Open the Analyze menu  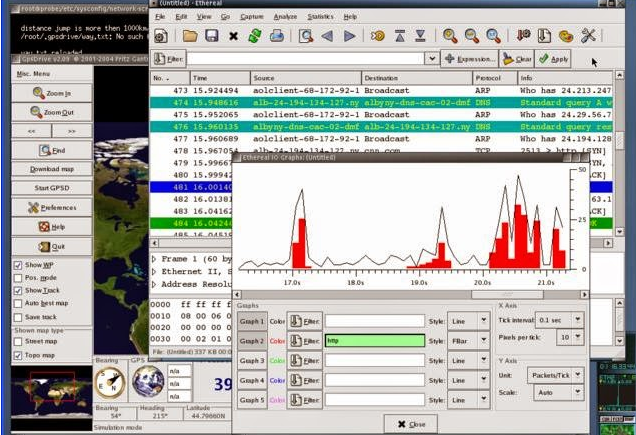point(285,17)
